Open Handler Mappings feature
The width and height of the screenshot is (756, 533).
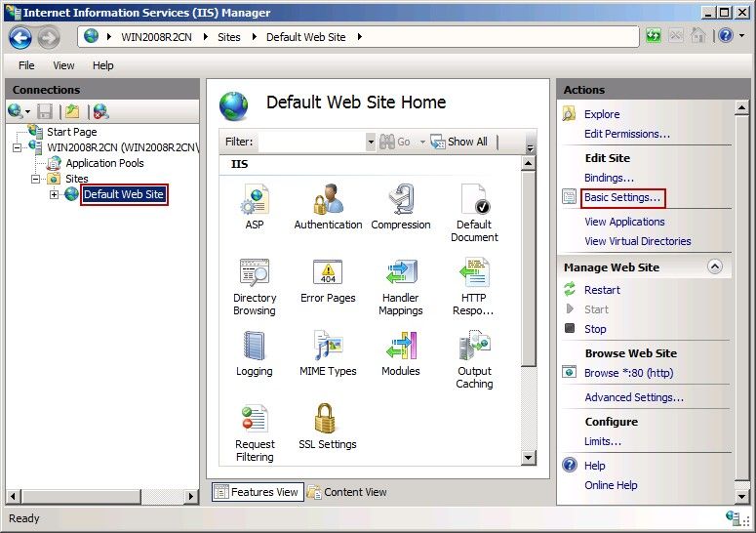coord(401,287)
